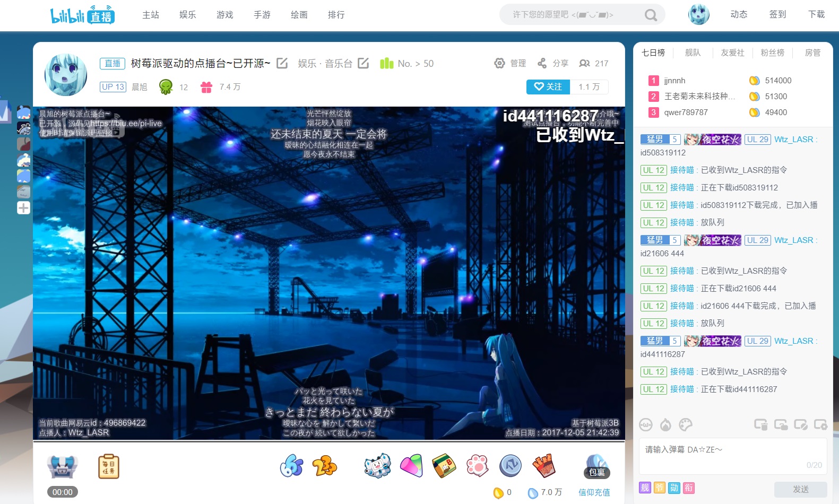Select the 粉丝榜 tab

pyautogui.click(x=773, y=53)
